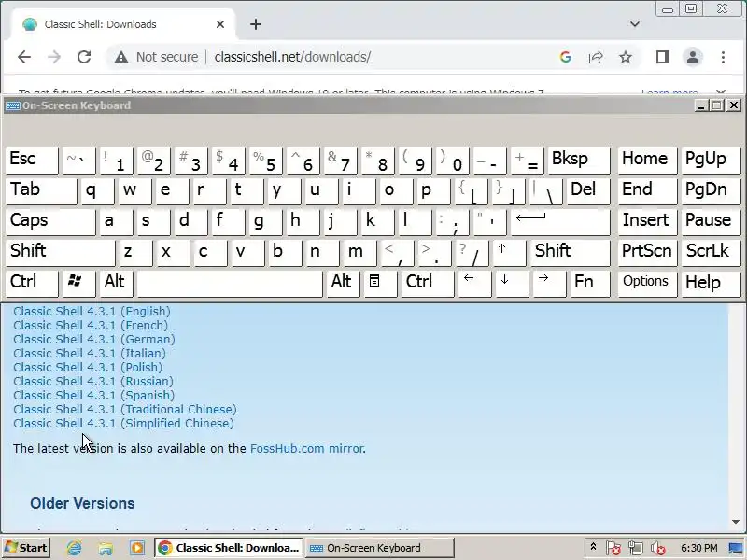747x560 pixels.
Task: Launch Windows Media Player from taskbar
Action: tap(136, 548)
